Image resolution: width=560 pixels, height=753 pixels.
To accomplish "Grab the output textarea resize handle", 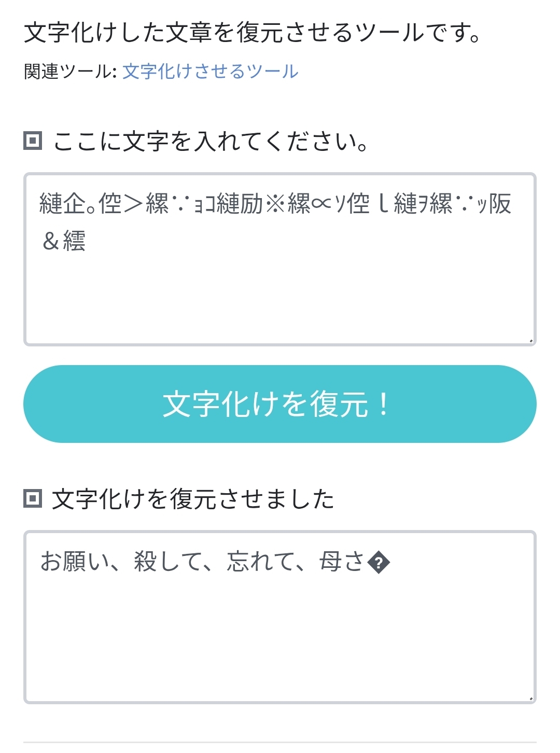I will (530, 698).
